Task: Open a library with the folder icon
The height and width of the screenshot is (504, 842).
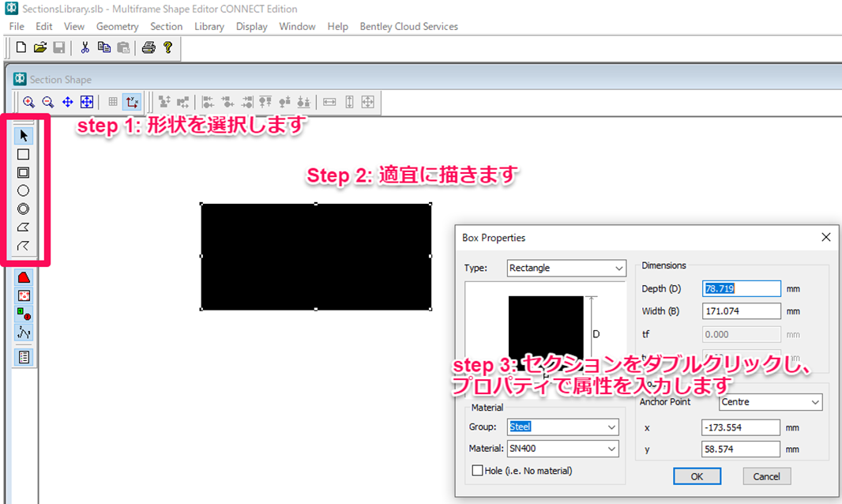Action: pos(39,48)
